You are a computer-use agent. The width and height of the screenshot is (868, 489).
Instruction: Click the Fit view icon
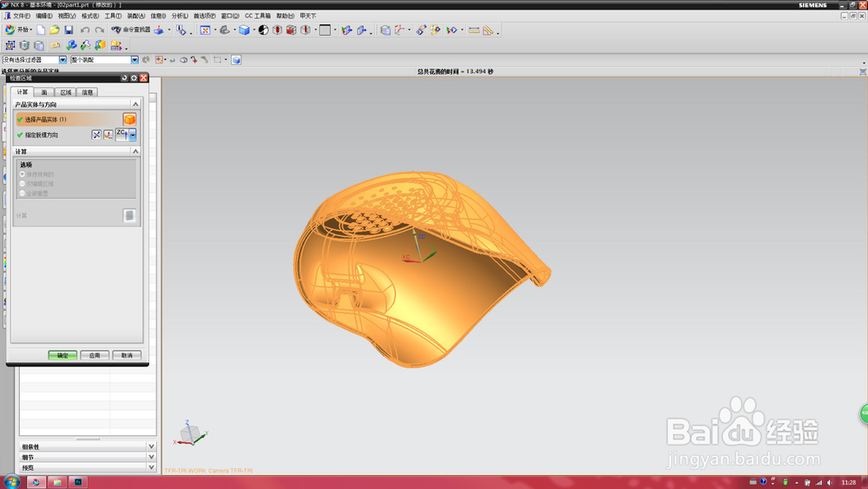(x=205, y=30)
